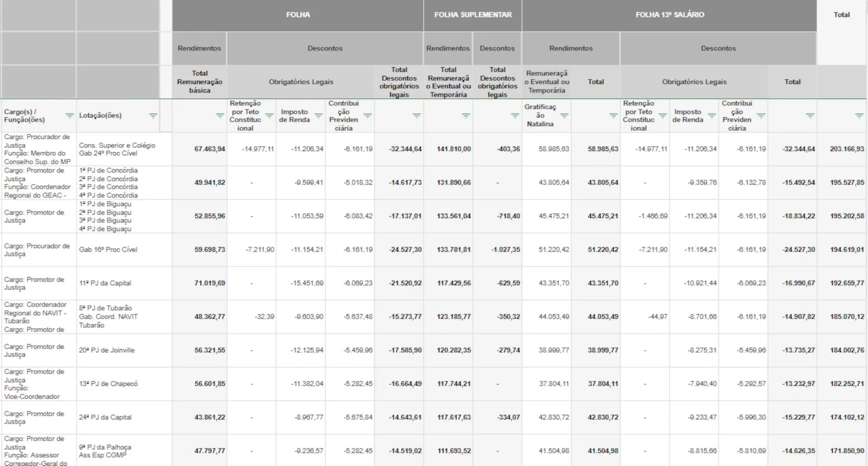The width and height of the screenshot is (868, 466).
Task: Click the Total Remuneração básica header
Action: coord(199,82)
